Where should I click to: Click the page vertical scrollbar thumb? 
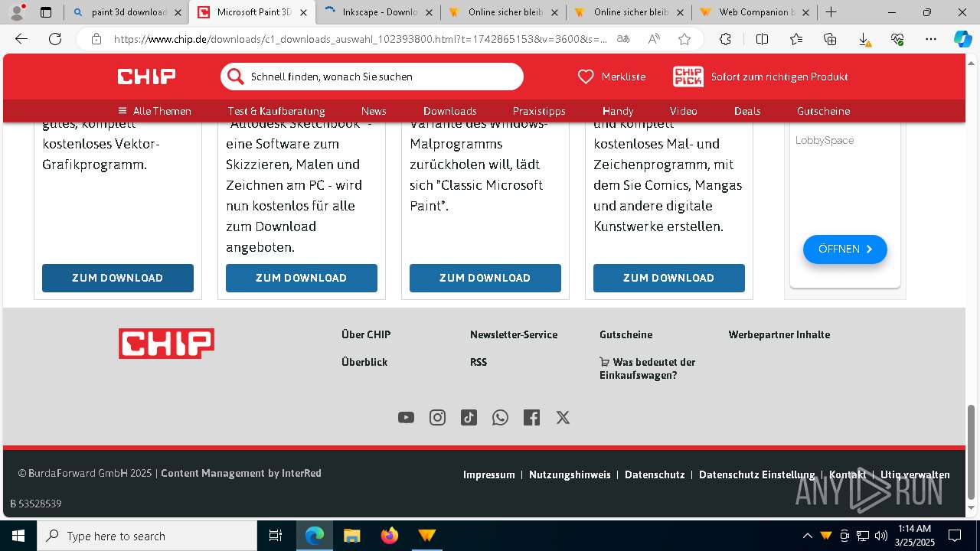coord(972,452)
